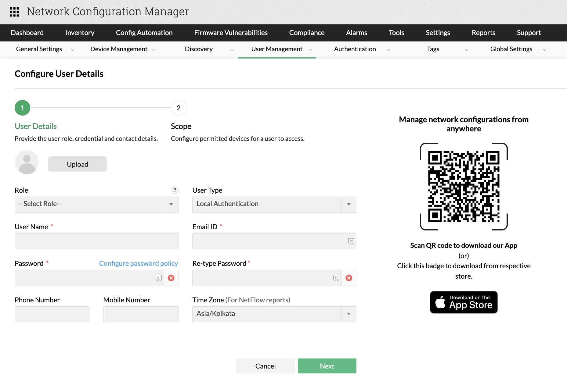Click the Upload photo button

coord(78,164)
